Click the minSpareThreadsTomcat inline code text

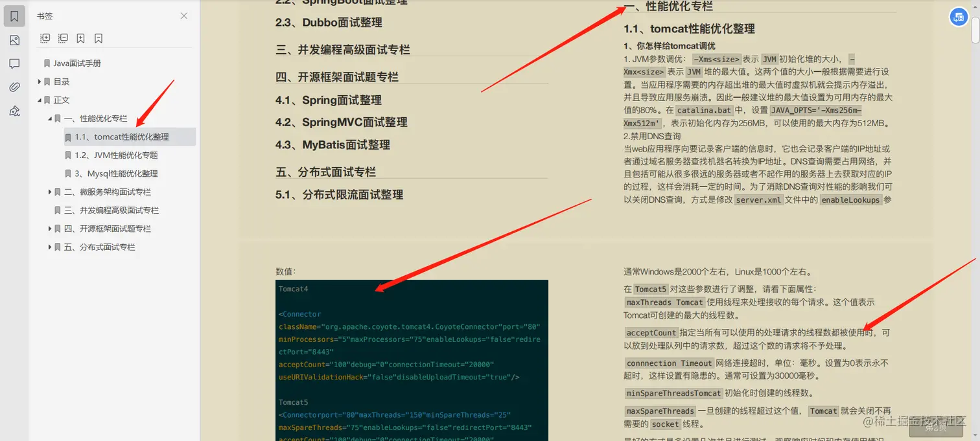click(673, 393)
